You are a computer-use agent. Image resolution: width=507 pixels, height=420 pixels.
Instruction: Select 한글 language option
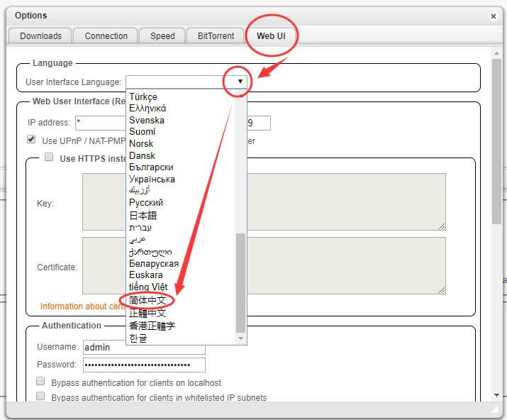[138, 338]
